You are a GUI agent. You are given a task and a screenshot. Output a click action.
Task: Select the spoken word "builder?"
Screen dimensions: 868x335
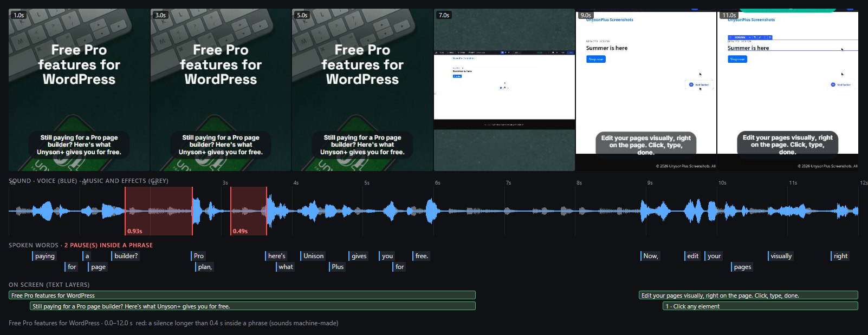126,256
